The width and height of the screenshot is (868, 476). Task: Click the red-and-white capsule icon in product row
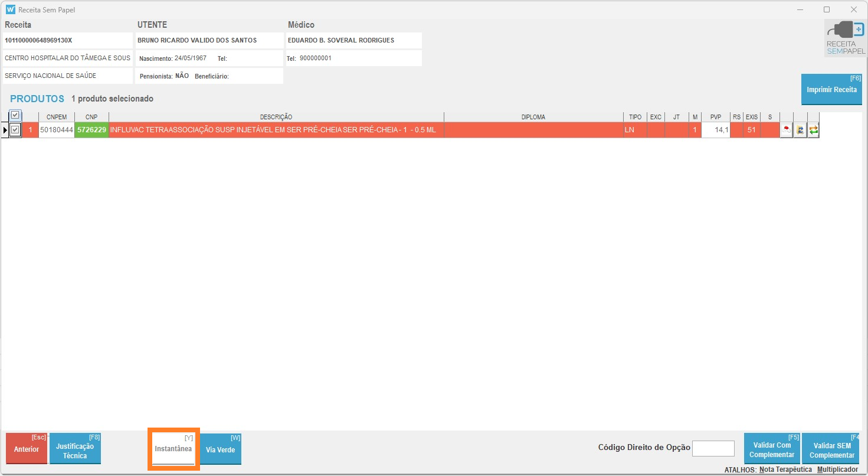[786, 130]
